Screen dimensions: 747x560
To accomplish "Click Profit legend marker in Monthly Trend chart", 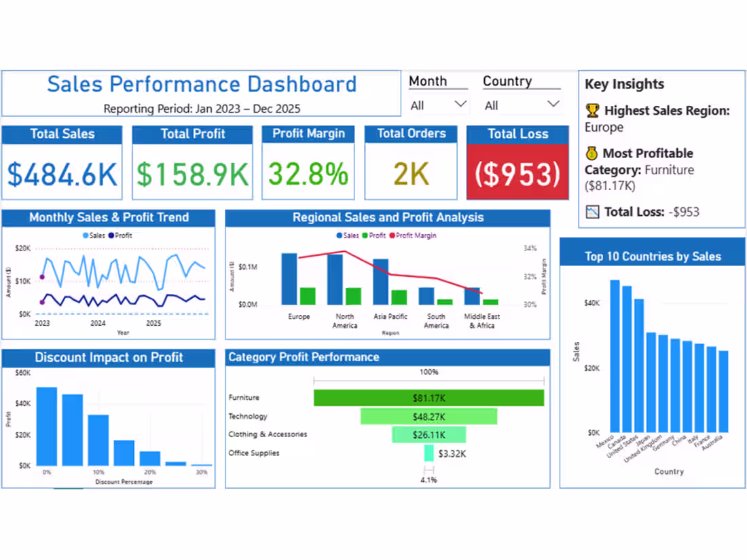I will tap(111, 236).
